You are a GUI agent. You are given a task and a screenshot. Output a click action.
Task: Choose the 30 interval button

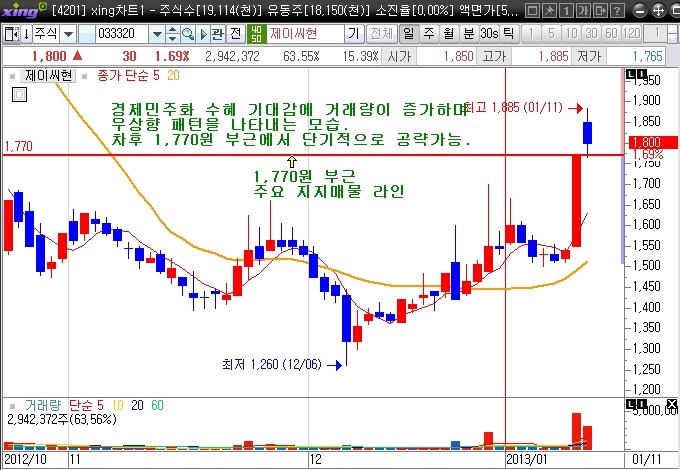591,34
